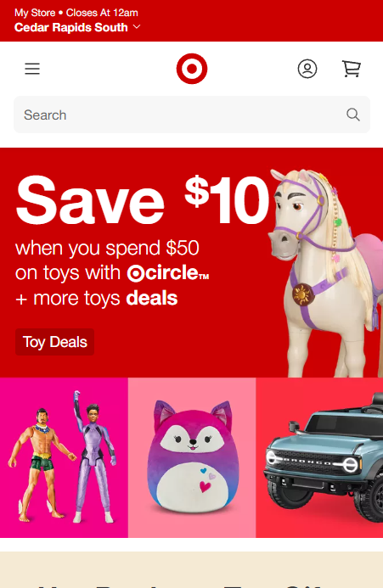Click the Toy Deals button

pos(55,342)
